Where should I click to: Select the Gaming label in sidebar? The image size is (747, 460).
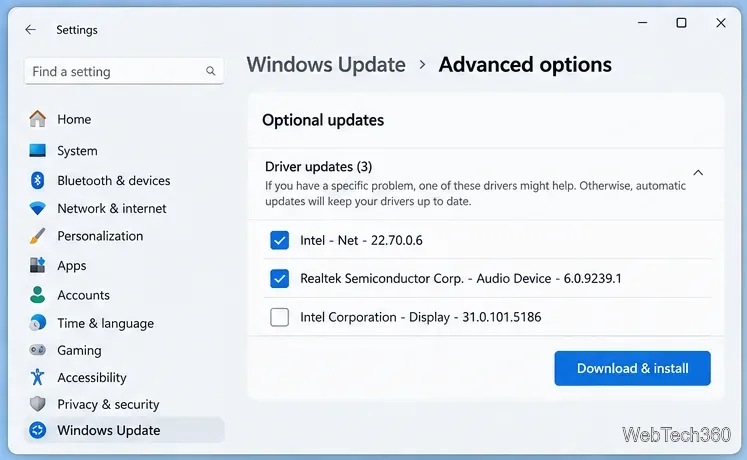[x=79, y=350]
